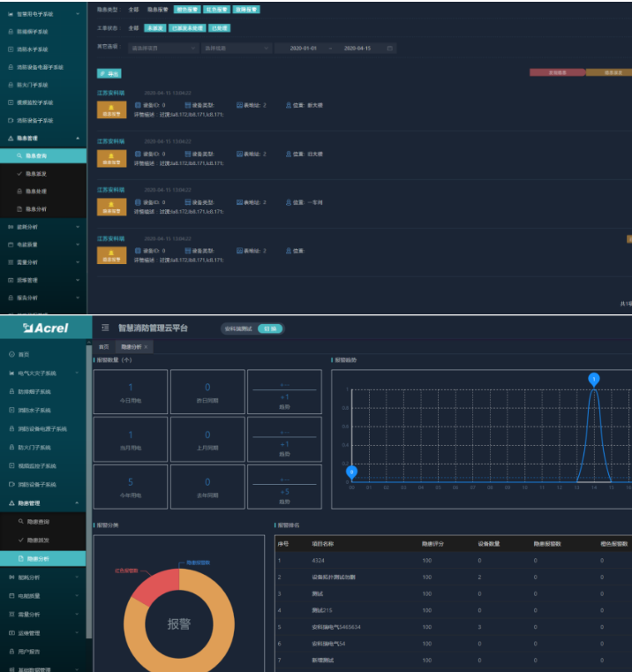Click the 消防水子系统 icon under the Acrel logo
Screen dimensions: 632x672
coord(11,410)
